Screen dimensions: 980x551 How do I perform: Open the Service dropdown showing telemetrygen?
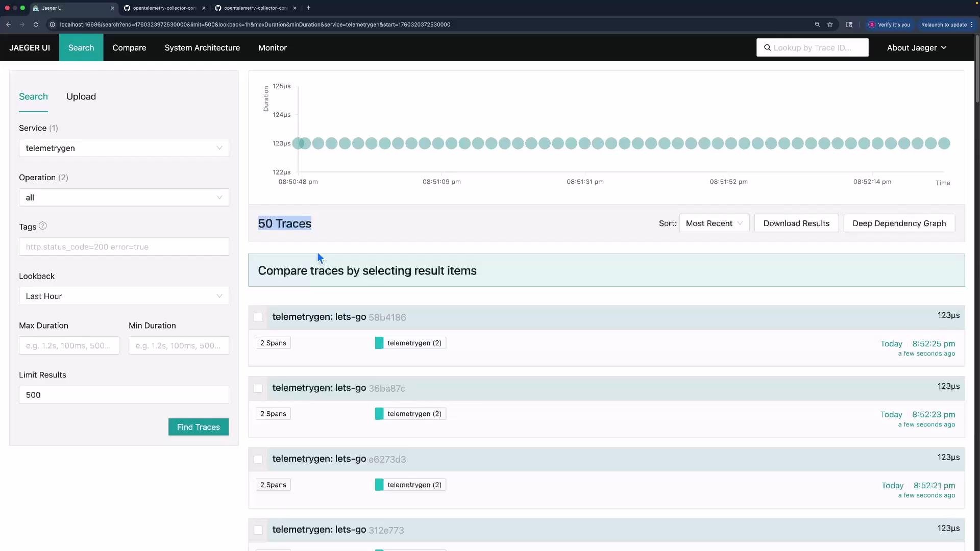click(x=124, y=148)
